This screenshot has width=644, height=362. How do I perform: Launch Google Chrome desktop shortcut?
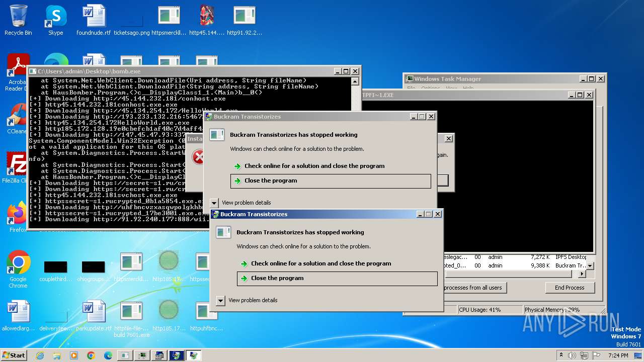18,269
